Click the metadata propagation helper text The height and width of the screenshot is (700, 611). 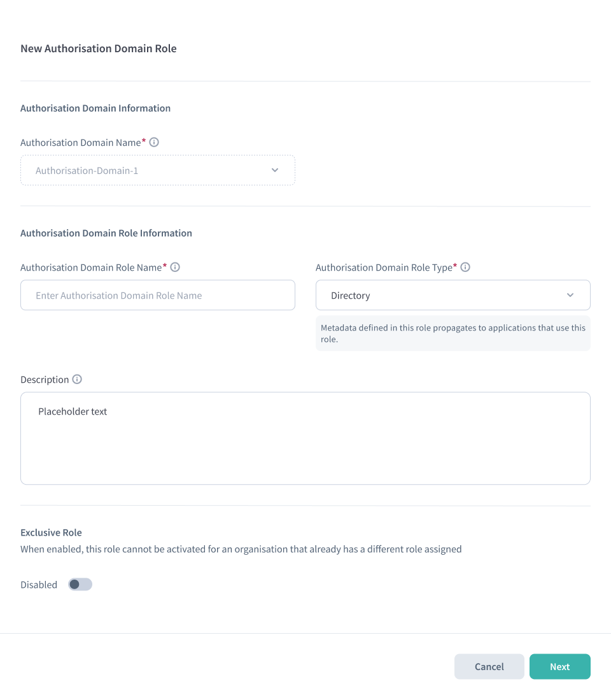453,333
